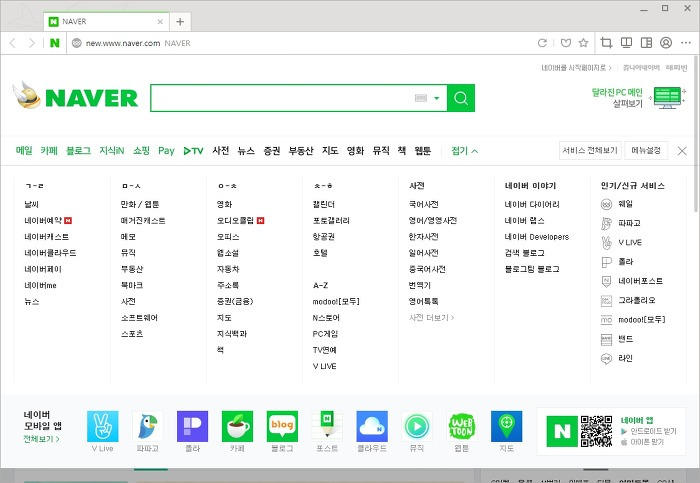Image resolution: width=700 pixels, height=483 pixels.
Task: Click the 웨일 icon in popular services
Action: (x=606, y=204)
